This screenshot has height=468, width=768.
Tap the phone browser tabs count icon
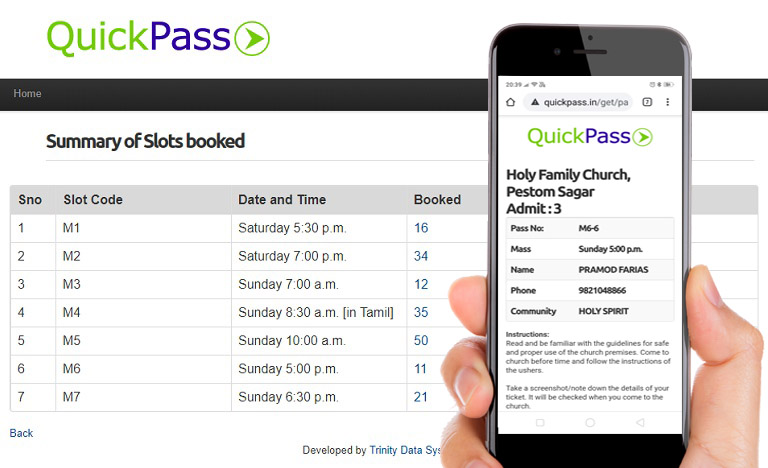[x=647, y=102]
